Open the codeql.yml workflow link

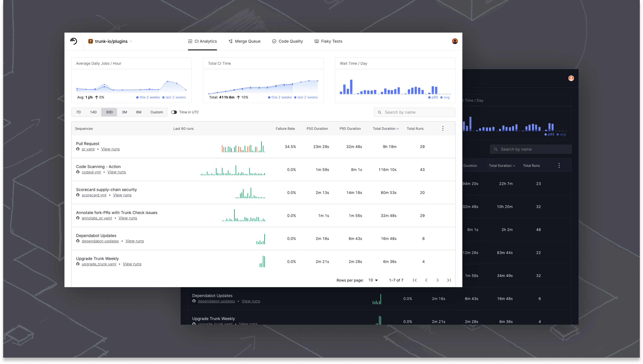point(91,172)
